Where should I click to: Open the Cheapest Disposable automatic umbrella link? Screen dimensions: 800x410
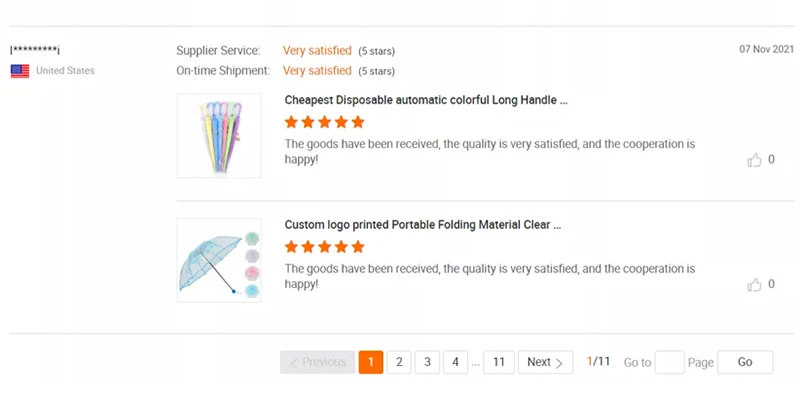(426, 100)
